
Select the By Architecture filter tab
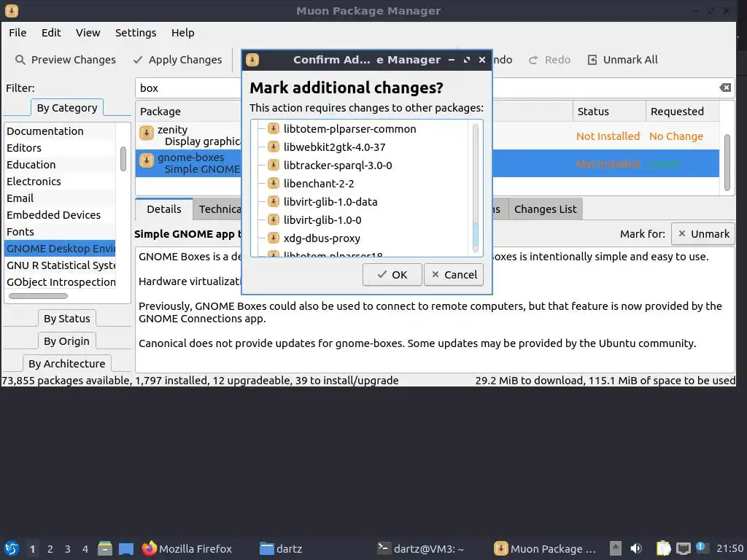tap(66, 363)
